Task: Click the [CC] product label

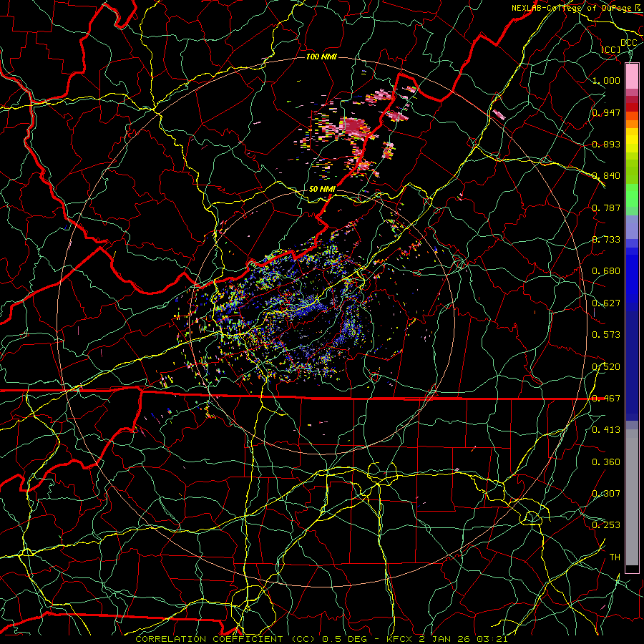Action: 611,49
